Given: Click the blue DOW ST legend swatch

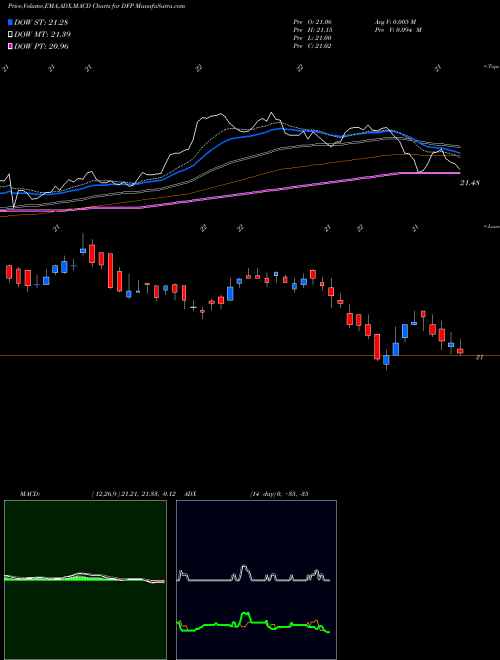Looking at the screenshot, I should tap(10, 22).
